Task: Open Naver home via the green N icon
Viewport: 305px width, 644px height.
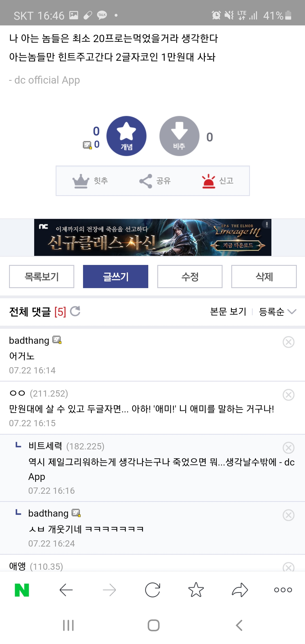Action: (22, 590)
